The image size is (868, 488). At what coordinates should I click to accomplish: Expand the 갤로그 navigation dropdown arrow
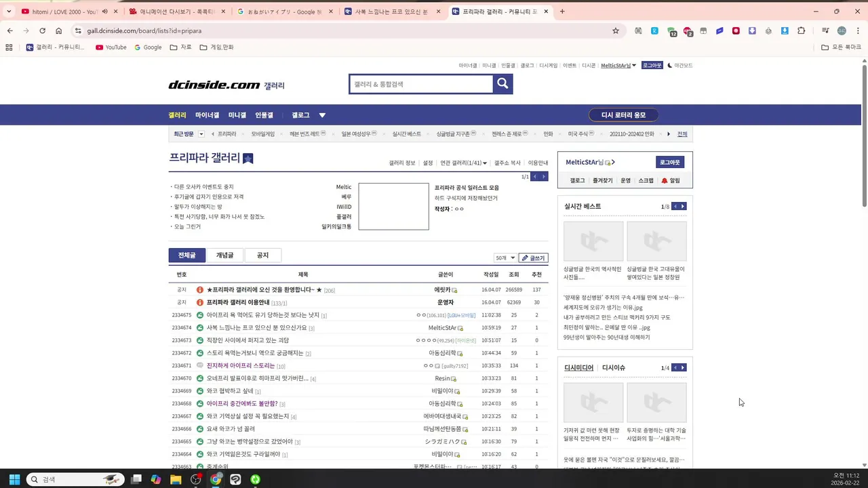tap(322, 115)
